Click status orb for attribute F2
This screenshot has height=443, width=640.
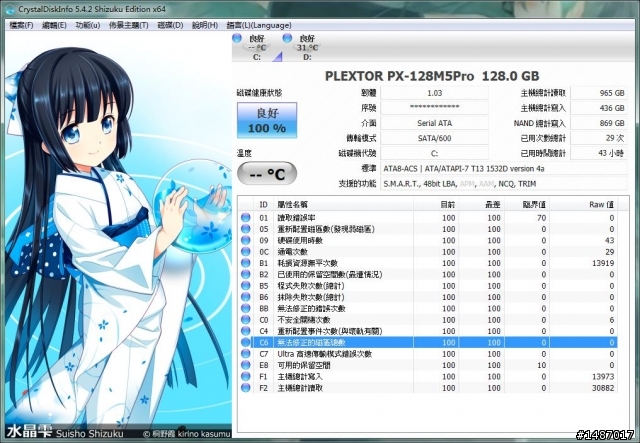pyautogui.click(x=245, y=388)
